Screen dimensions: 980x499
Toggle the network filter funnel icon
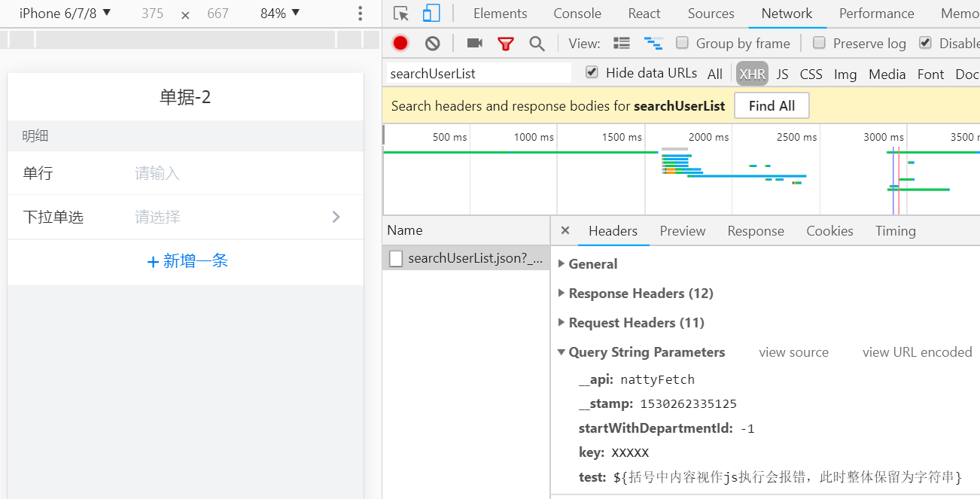[506, 44]
